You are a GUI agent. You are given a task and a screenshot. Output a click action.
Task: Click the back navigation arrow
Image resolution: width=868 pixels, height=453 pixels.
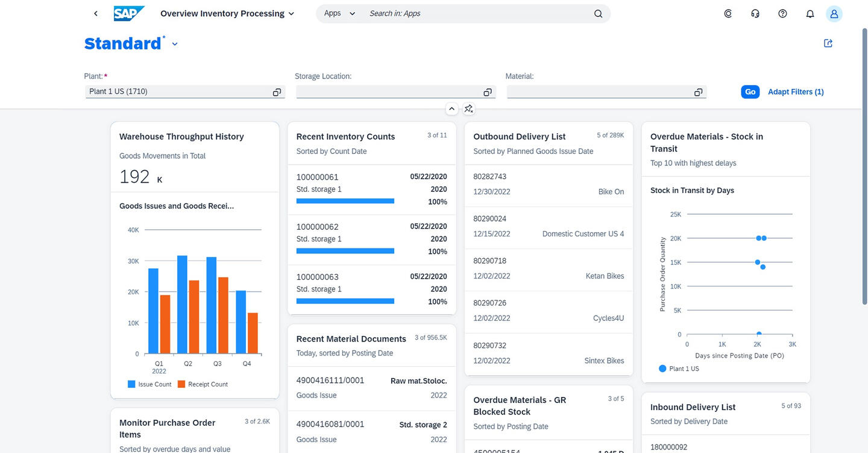pos(95,13)
